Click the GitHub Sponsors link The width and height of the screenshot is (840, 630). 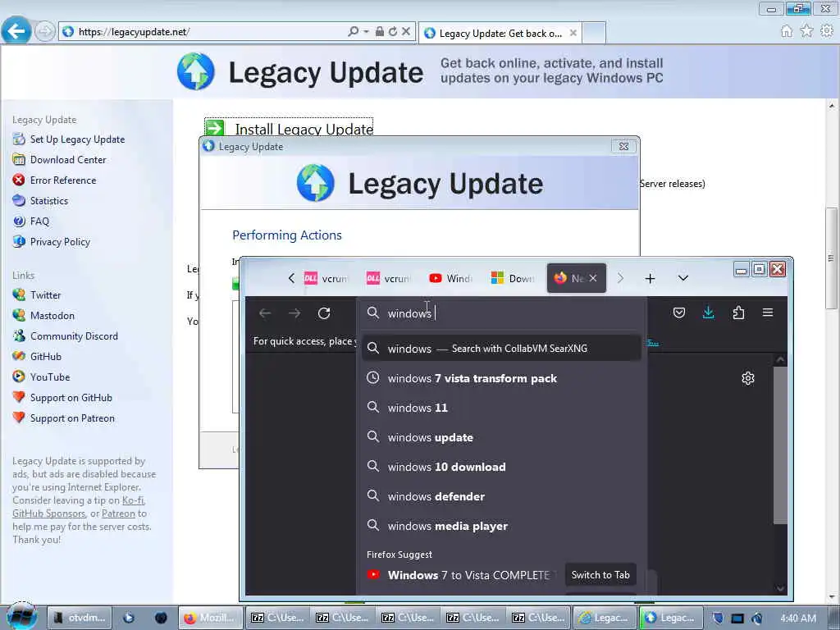pyautogui.click(x=48, y=514)
